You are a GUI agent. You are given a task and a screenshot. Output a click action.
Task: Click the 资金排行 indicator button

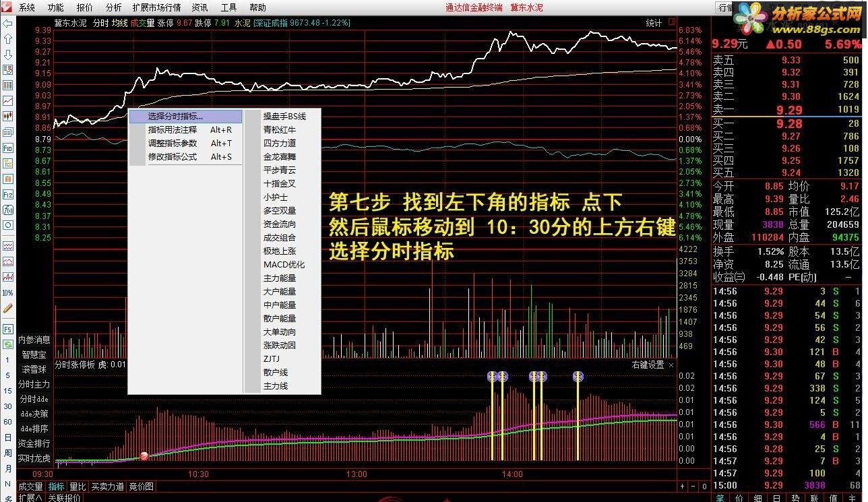pos(34,443)
